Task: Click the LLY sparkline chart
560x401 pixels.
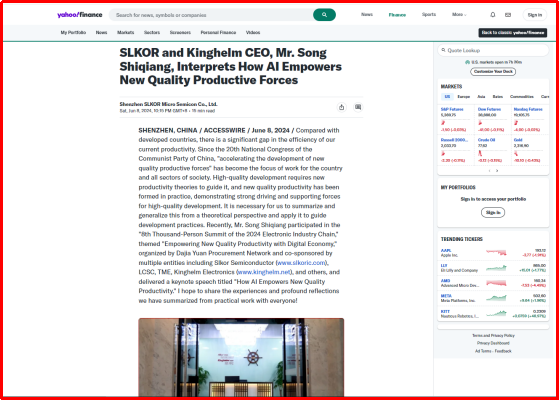Action: point(496,268)
